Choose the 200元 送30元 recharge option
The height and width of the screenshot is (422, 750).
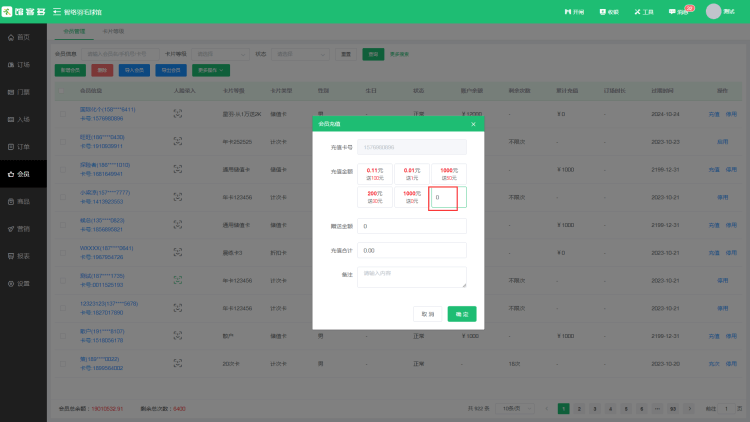[x=349, y=197]
